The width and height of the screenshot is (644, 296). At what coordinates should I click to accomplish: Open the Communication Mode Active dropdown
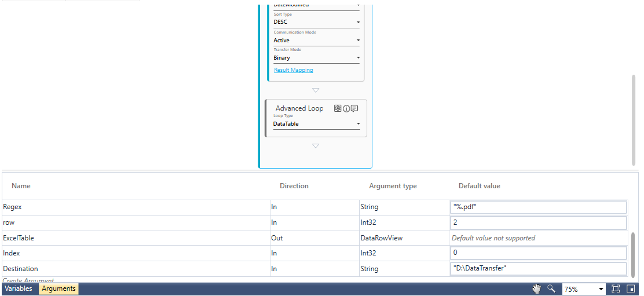pos(358,41)
